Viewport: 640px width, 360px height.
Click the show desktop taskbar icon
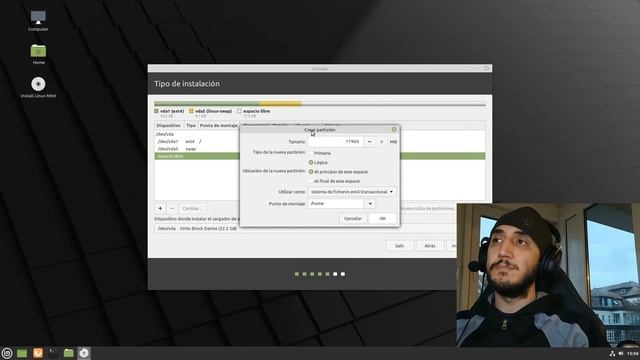(x=22, y=353)
